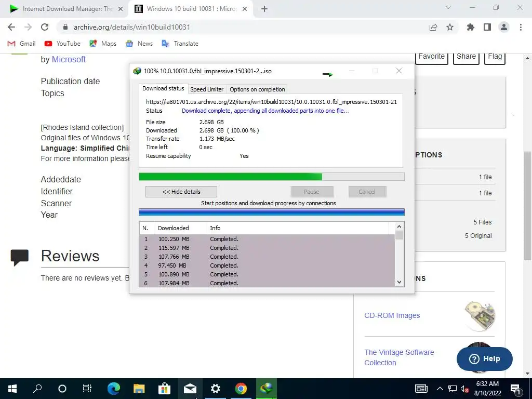The image size is (532, 399).
Task: Click the Hide details button
Action: click(x=181, y=192)
